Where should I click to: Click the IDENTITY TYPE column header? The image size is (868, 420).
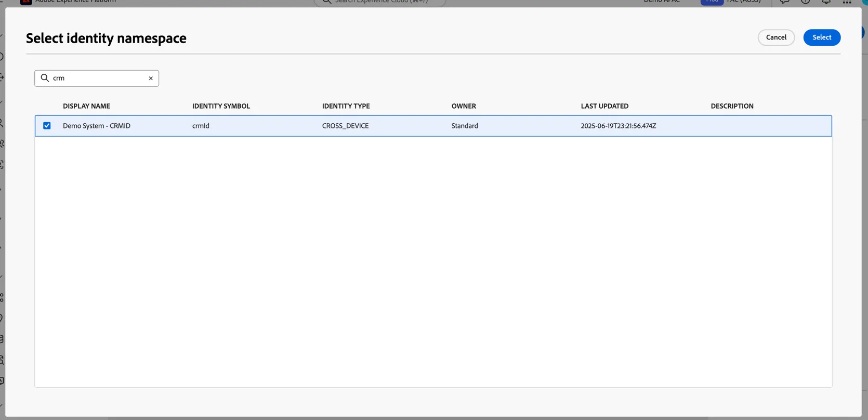point(346,106)
